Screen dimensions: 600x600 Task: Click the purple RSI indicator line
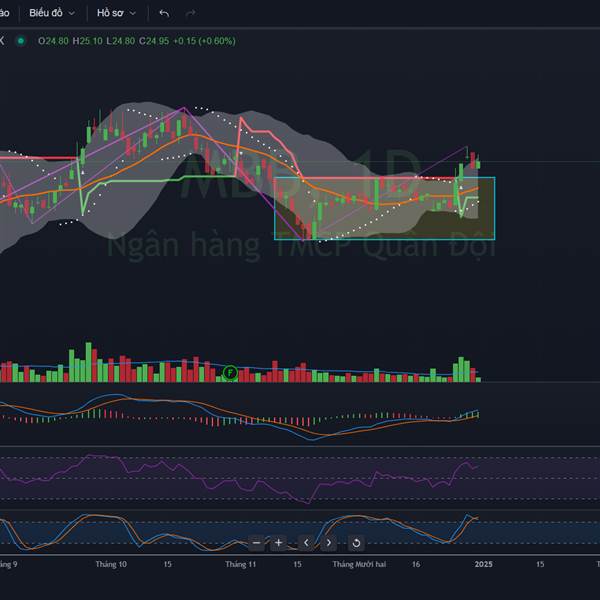[x=150, y=462]
